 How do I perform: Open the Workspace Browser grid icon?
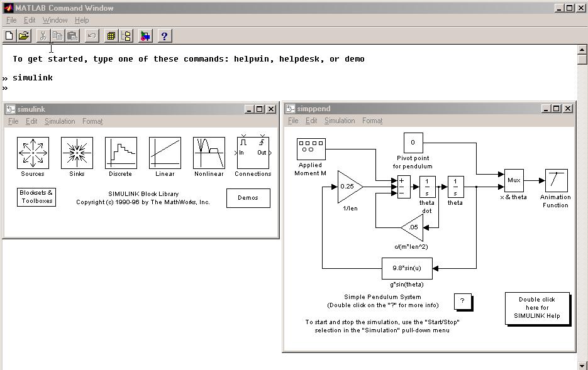[111, 36]
